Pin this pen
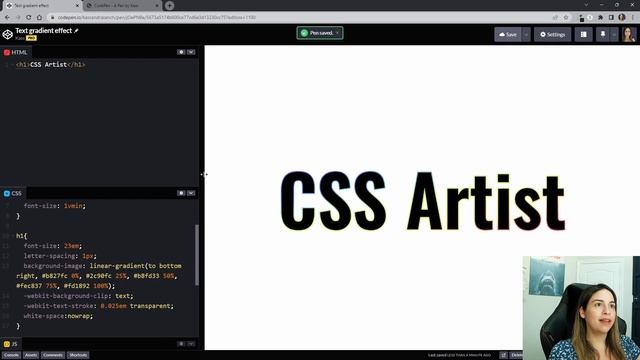 point(603,35)
